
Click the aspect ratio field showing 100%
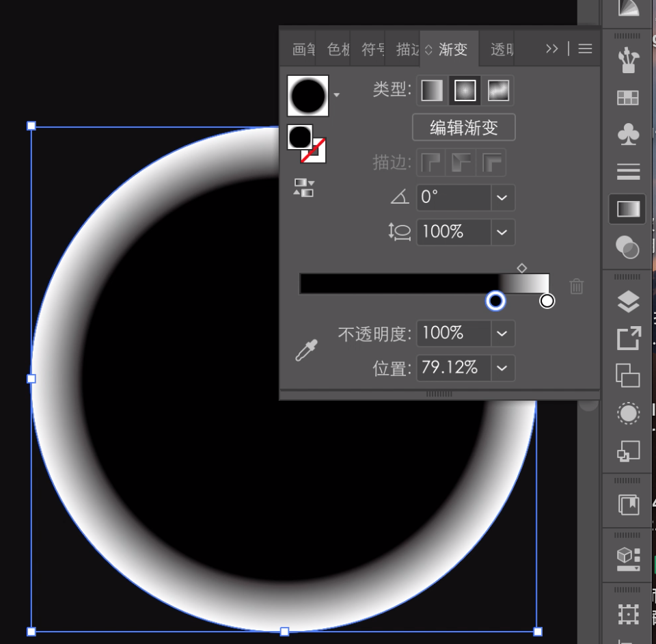click(454, 232)
